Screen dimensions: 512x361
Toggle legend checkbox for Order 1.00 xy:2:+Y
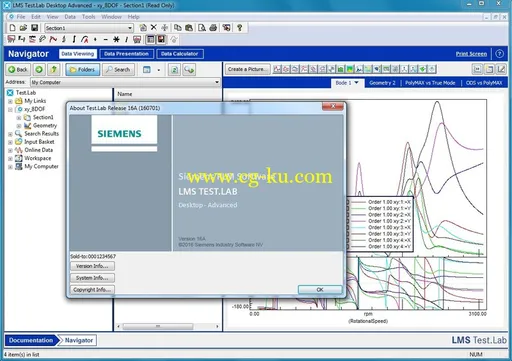[347, 221]
